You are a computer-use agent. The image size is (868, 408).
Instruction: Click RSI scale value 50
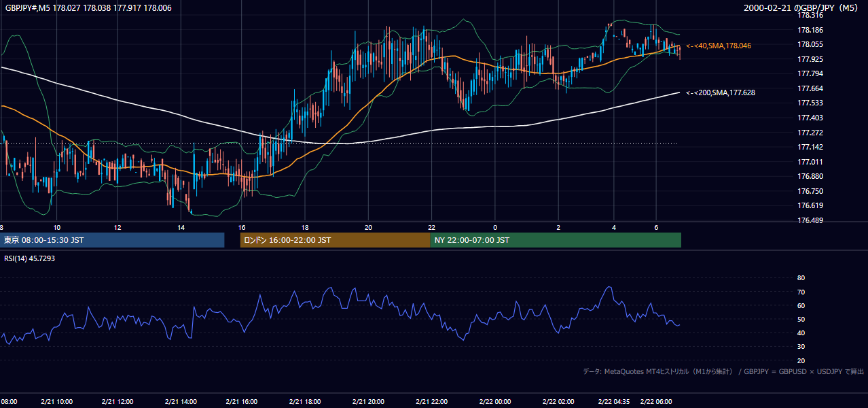pos(801,319)
